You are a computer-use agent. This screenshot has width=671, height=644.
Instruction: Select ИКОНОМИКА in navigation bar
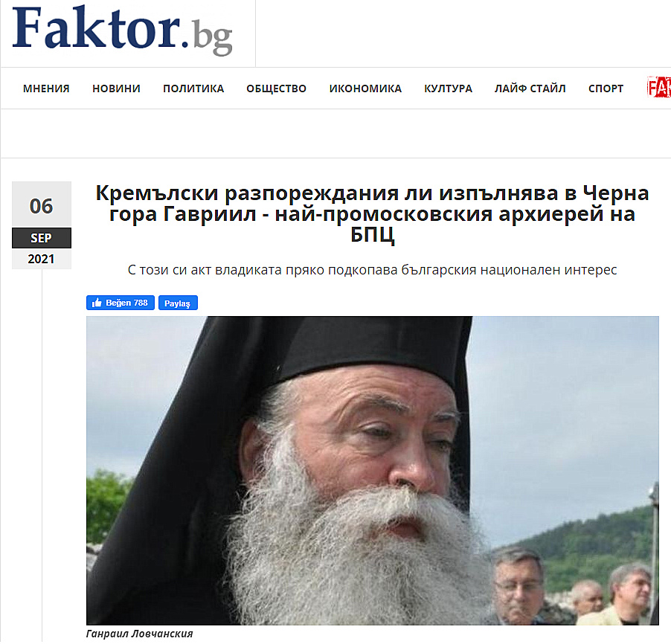point(365,88)
